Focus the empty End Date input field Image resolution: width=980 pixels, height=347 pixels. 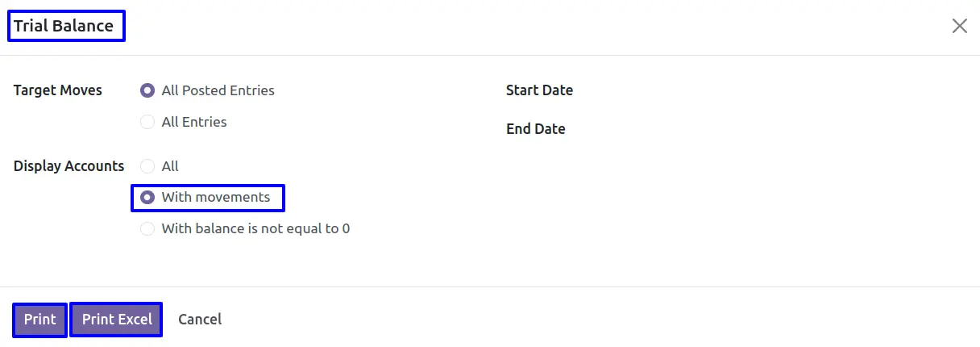tap(766, 129)
